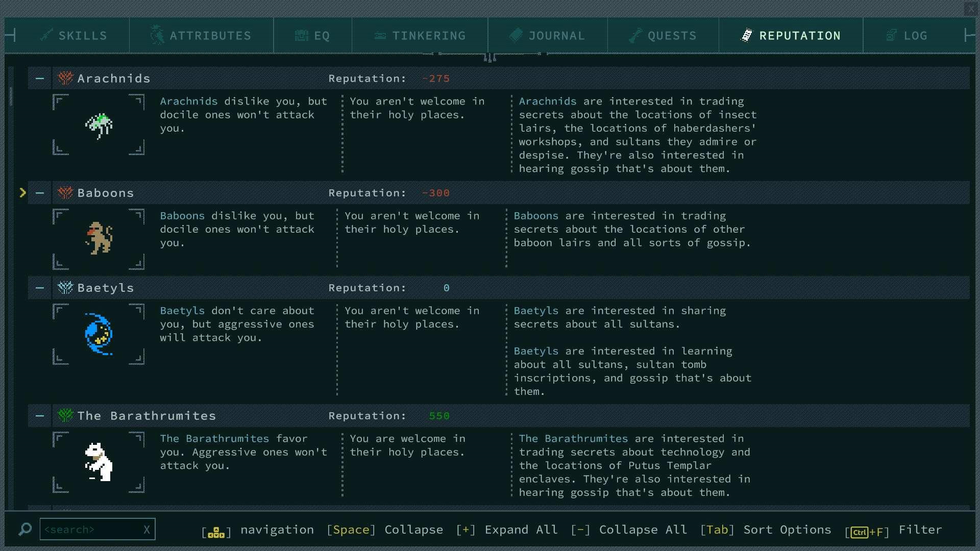The image size is (980, 551).
Task: Click the Baetyls faction emblem icon
Action: coord(65,288)
